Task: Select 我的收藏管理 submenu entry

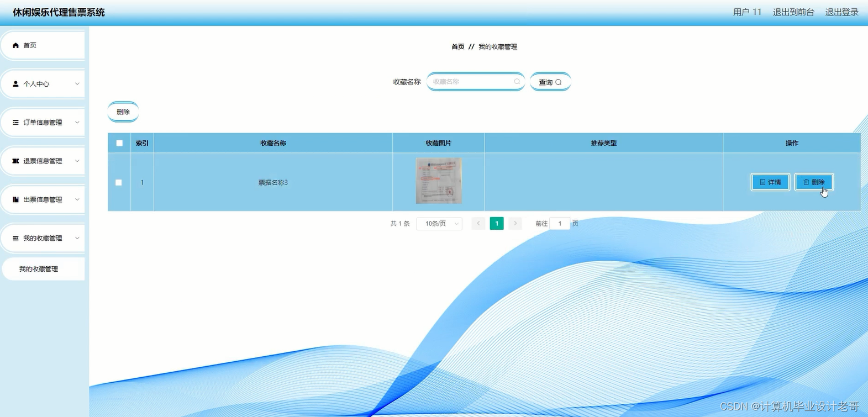Action: (x=44, y=269)
